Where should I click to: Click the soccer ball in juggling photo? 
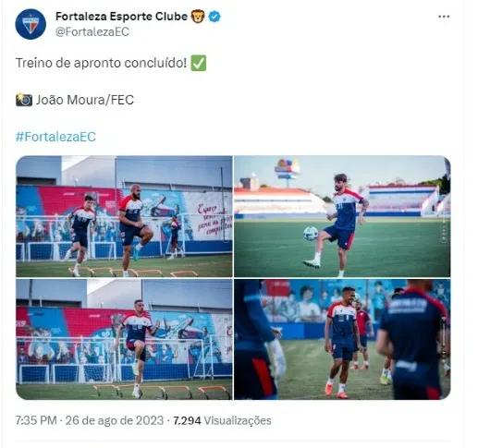pos(311,233)
